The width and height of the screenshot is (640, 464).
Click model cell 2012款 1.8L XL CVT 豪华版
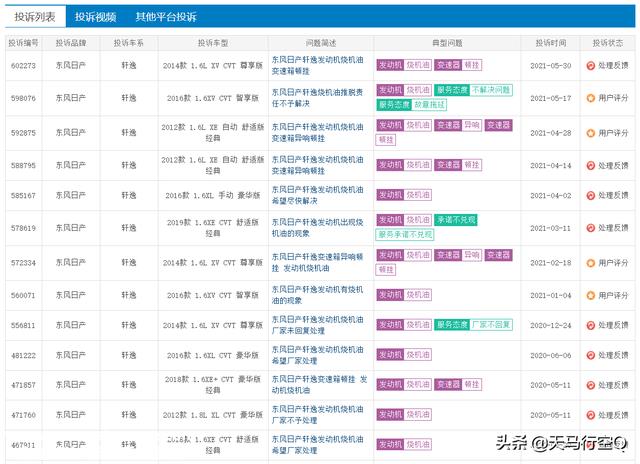point(213,415)
